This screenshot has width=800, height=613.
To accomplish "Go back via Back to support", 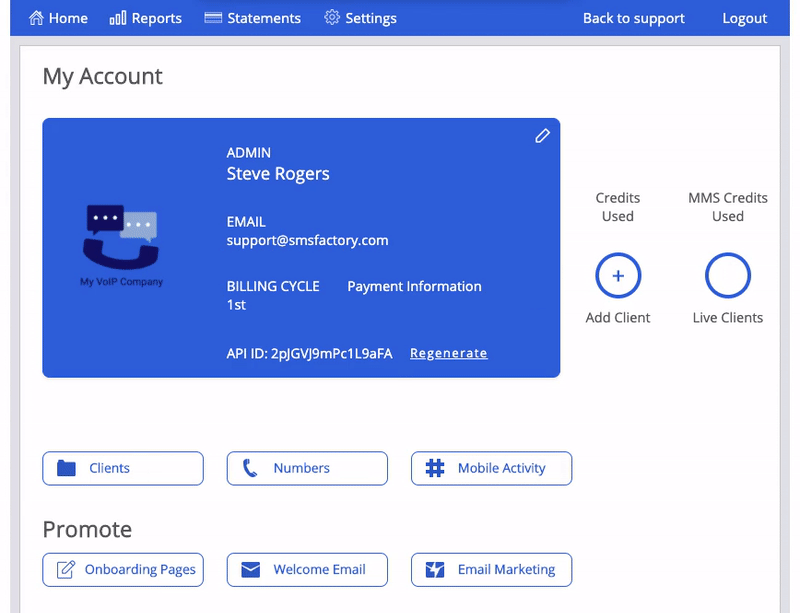I will (x=634, y=18).
